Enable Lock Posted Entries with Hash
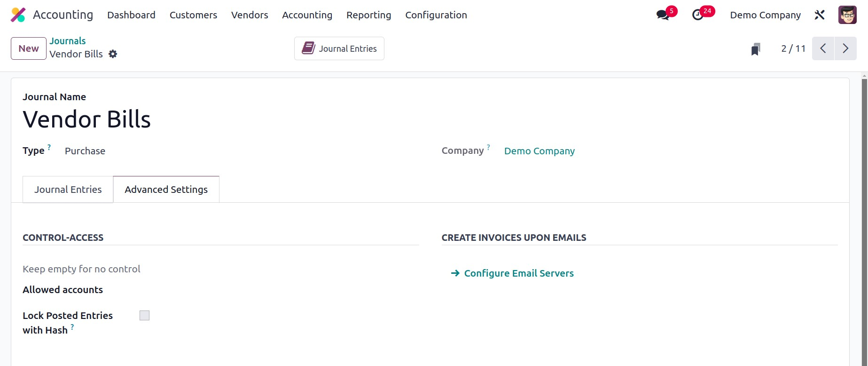The image size is (868, 366). pyautogui.click(x=144, y=316)
